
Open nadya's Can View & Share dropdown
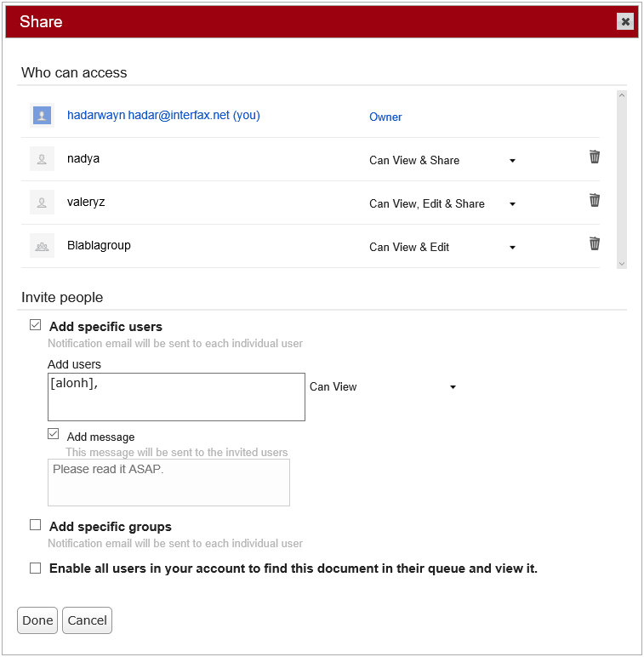[442, 160]
